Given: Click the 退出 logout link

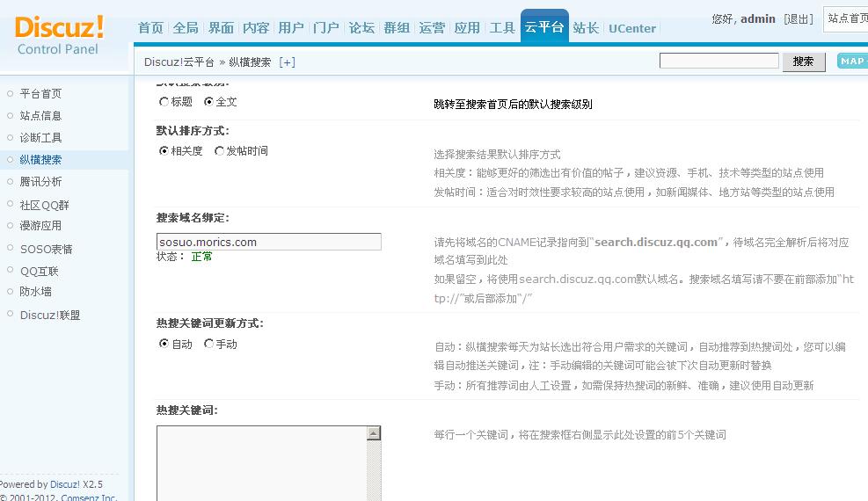Looking at the screenshot, I should tap(799, 19).
